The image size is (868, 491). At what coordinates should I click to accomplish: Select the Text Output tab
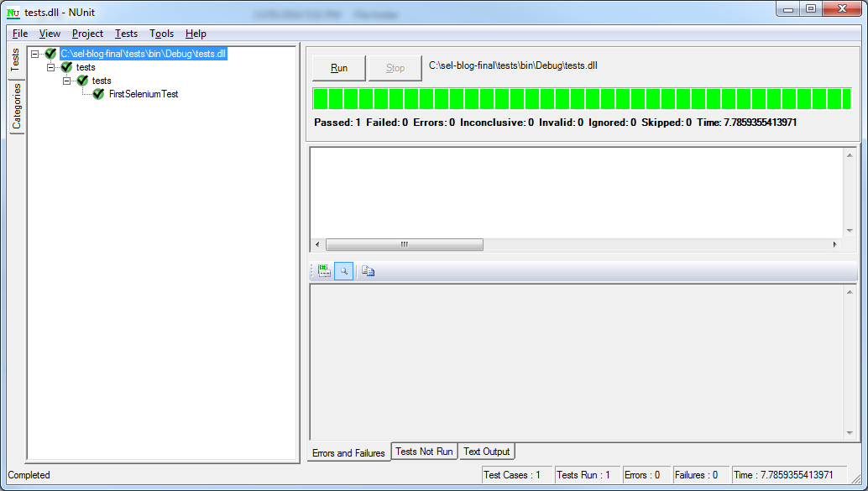tap(487, 452)
